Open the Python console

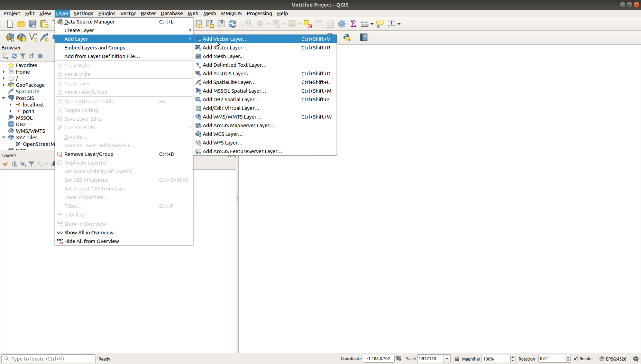(347, 37)
